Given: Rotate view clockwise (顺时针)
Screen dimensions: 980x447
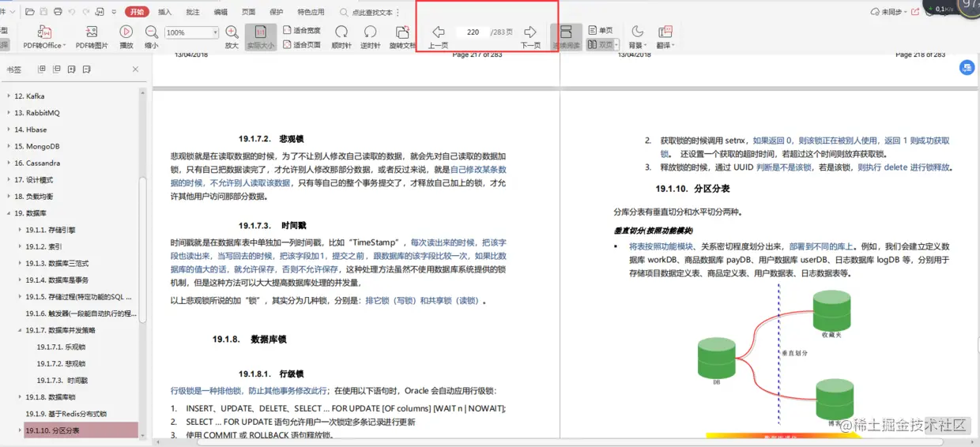Looking at the screenshot, I should [341, 36].
